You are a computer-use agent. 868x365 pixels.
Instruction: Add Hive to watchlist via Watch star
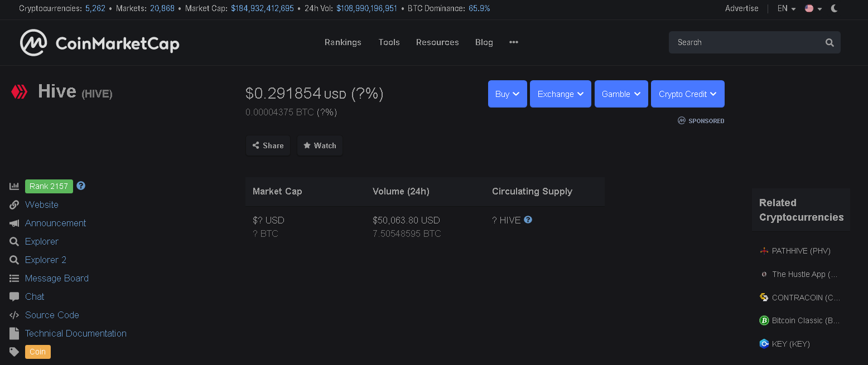[320, 145]
